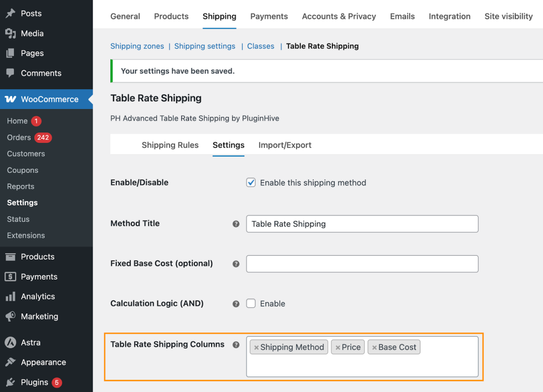This screenshot has height=392, width=543.
Task: Click the Astra theme icon
Action: tap(10, 343)
